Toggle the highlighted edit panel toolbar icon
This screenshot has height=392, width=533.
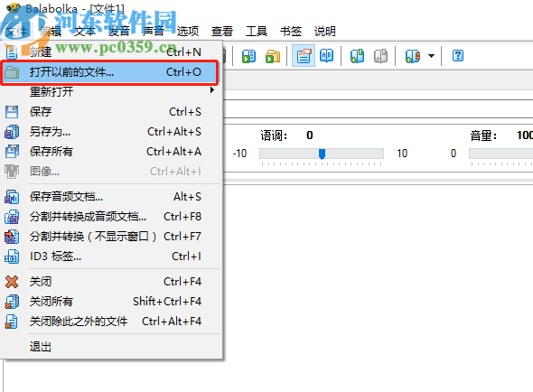[304, 55]
